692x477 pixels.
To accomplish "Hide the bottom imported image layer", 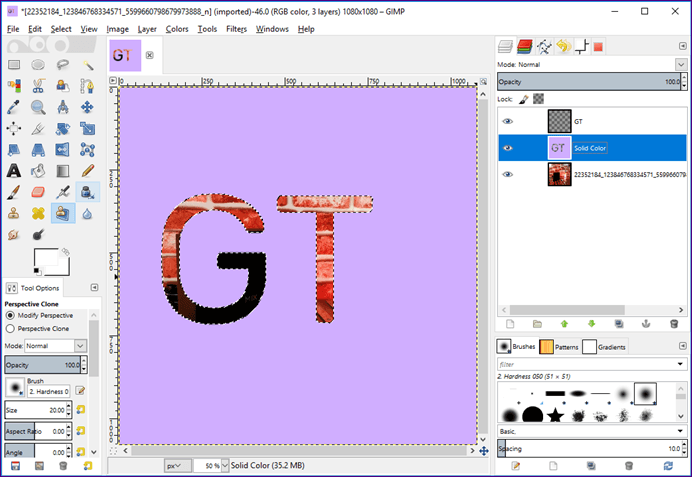I will 508,174.
